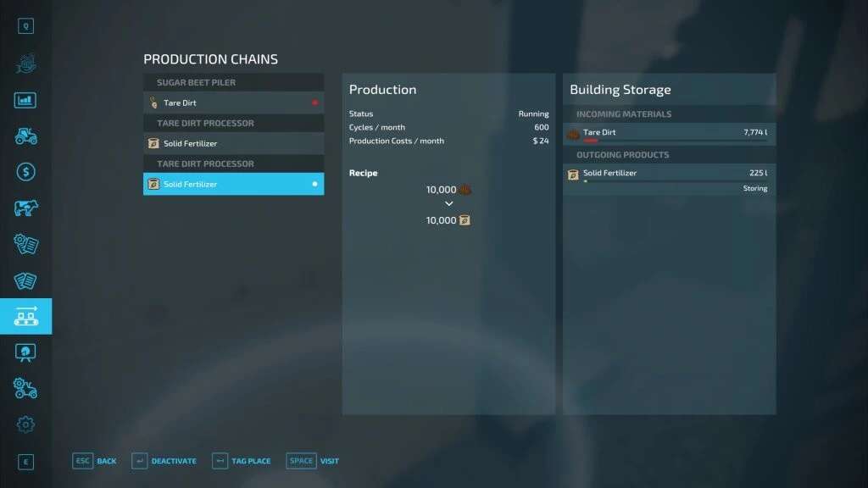Viewport: 868px width, 488px height.
Task: Click the Tag Place button
Action: [242, 461]
